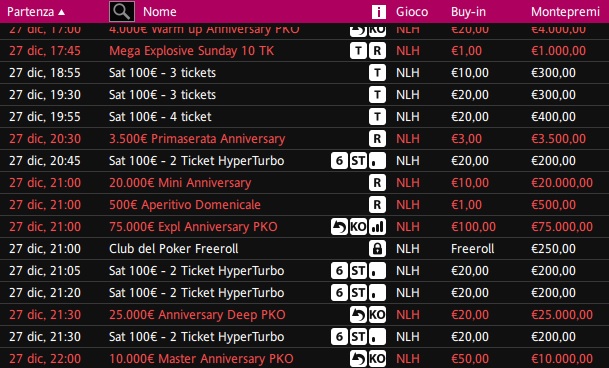Click the KO icon on 75.000€ Expl Anniversary PKO
Screen dimensions: 609x368
point(358,227)
